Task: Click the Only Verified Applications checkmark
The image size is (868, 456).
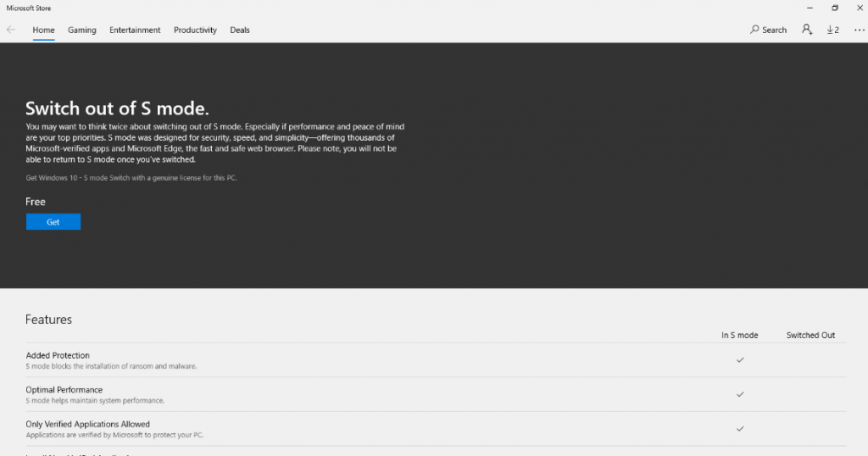Action: point(740,428)
